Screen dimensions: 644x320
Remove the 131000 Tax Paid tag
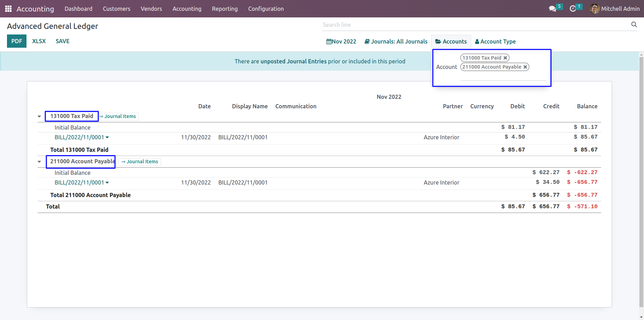(505, 58)
